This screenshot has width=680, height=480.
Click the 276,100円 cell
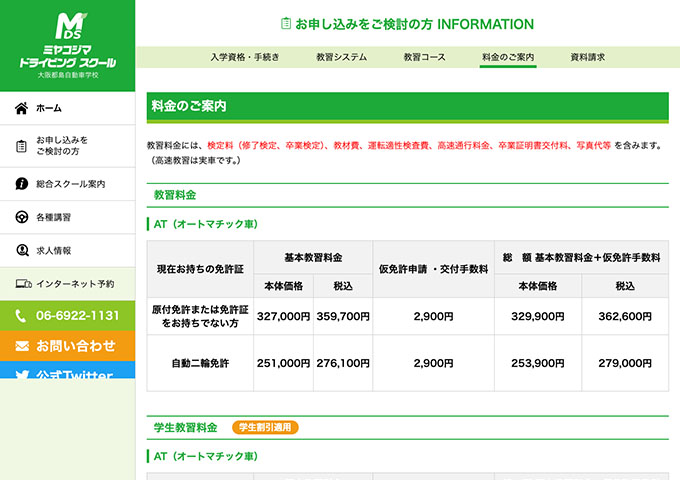343,363
